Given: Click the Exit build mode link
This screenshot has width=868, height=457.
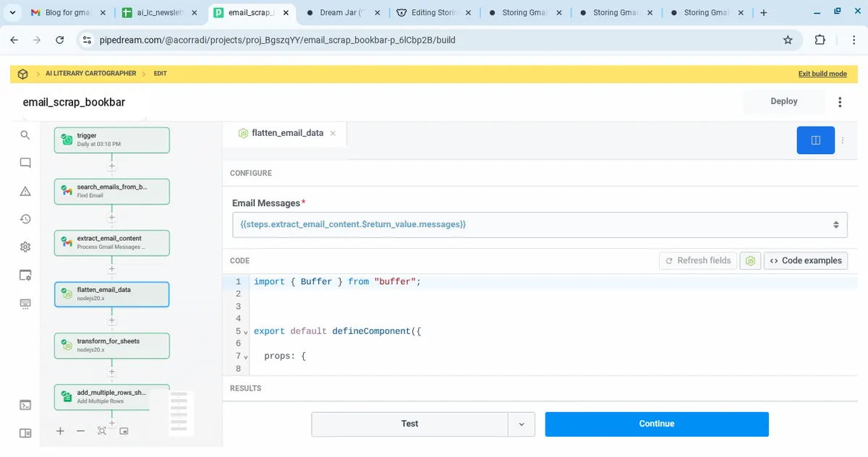Looking at the screenshot, I should pos(822,74).
